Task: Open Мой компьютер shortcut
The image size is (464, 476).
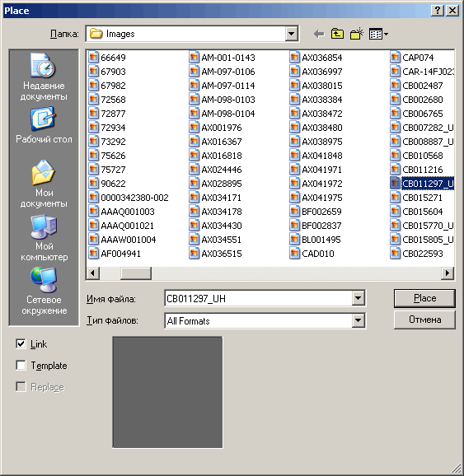Action: coord(44,238)
